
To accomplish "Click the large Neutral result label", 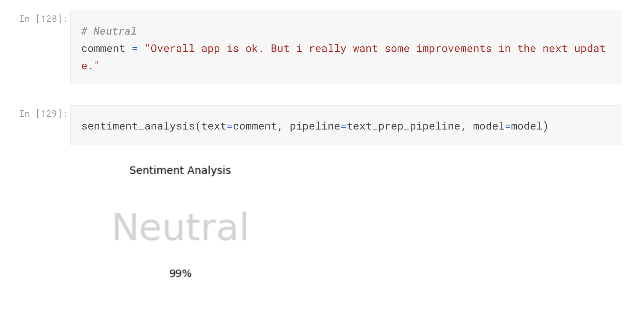I will pyautogui.click(x=181, y=227).
